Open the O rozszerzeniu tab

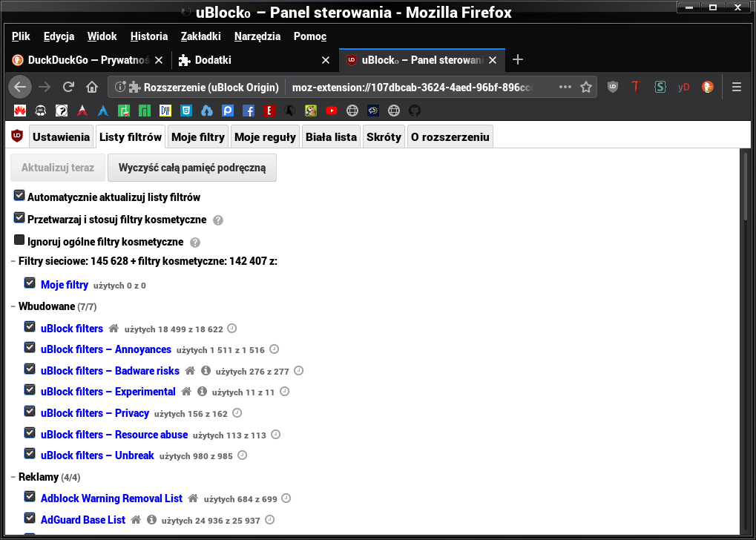(x=450, y=137)
